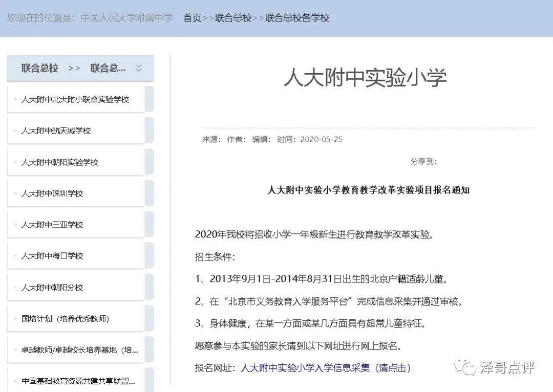Open the 人大附中海口学校 page
The width and height of the screenshot is (553, 392).
[54, 255]
